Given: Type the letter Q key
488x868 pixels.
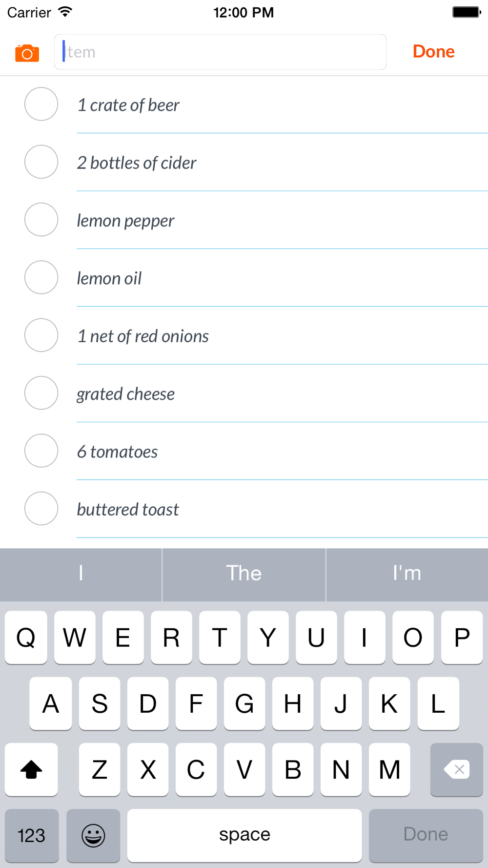Looking at the screenshot, I should [x=26, y=638].
